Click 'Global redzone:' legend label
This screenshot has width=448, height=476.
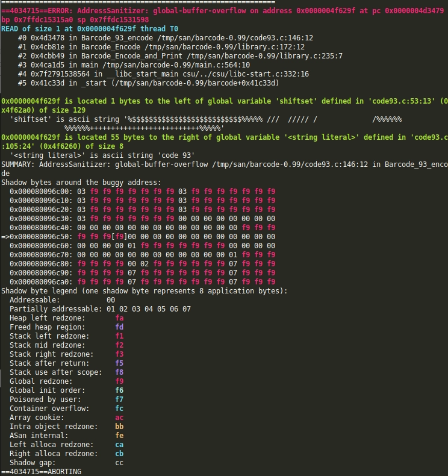click(42, 381)
